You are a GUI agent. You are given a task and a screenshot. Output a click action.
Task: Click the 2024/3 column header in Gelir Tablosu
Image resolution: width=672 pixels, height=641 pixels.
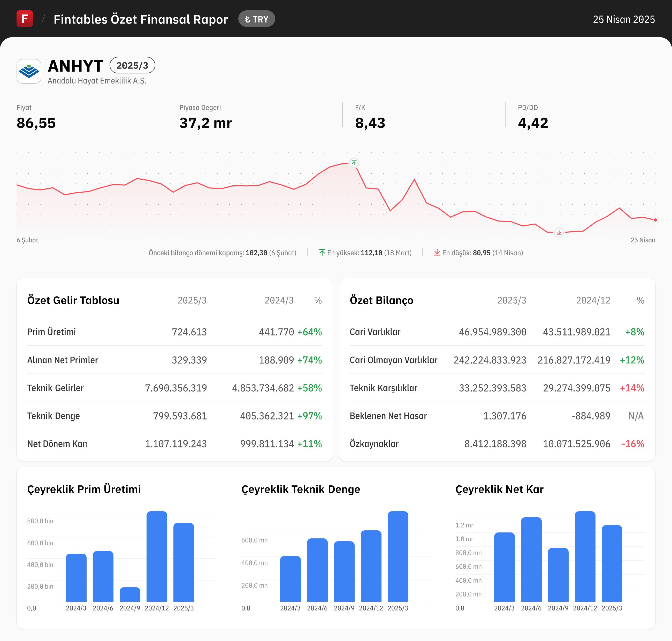279,300
